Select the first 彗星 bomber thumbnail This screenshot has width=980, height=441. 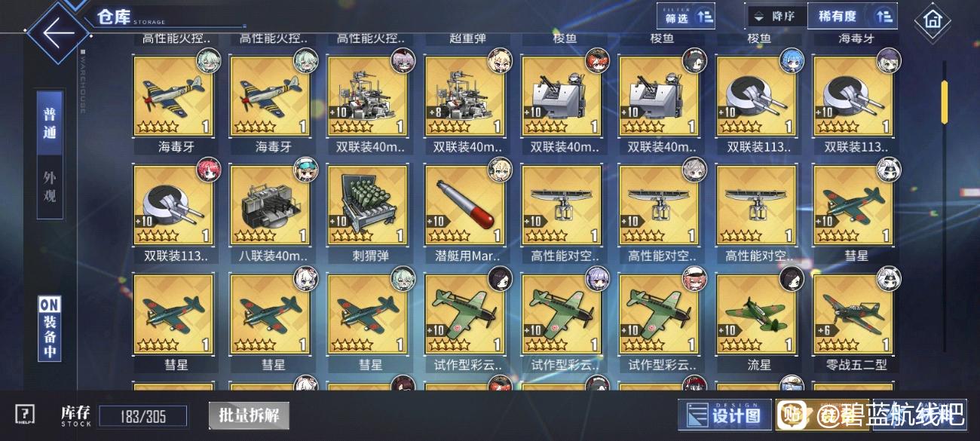pos(854,206)
